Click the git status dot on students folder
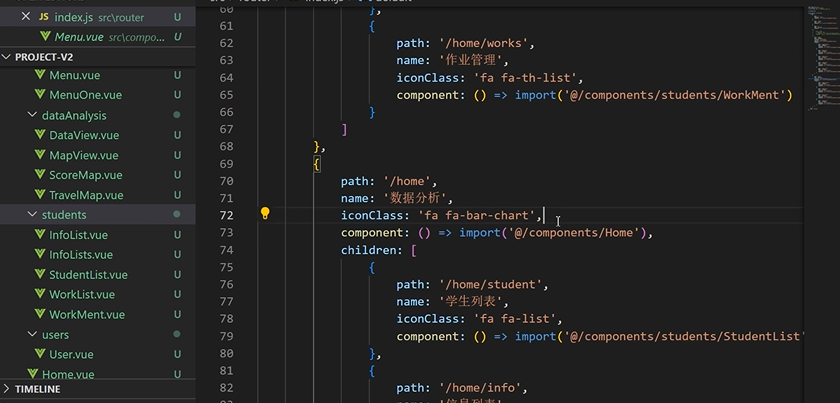This screenshot has width=840, height=403. coord(177,214)
